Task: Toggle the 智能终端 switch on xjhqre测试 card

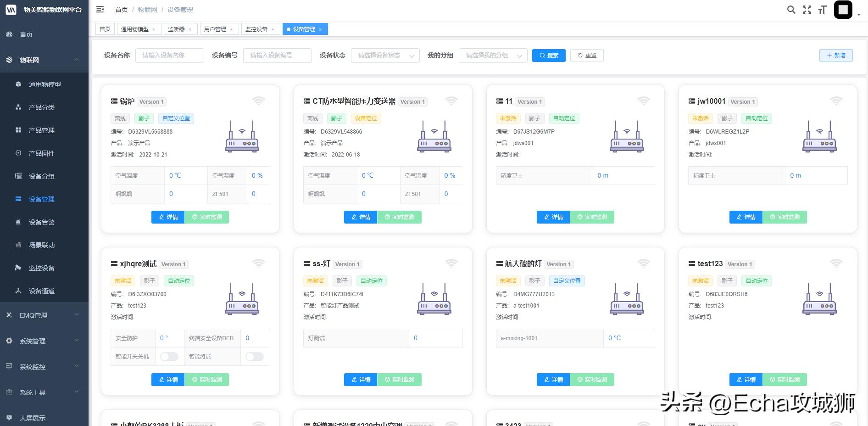Action: [255, 357]
